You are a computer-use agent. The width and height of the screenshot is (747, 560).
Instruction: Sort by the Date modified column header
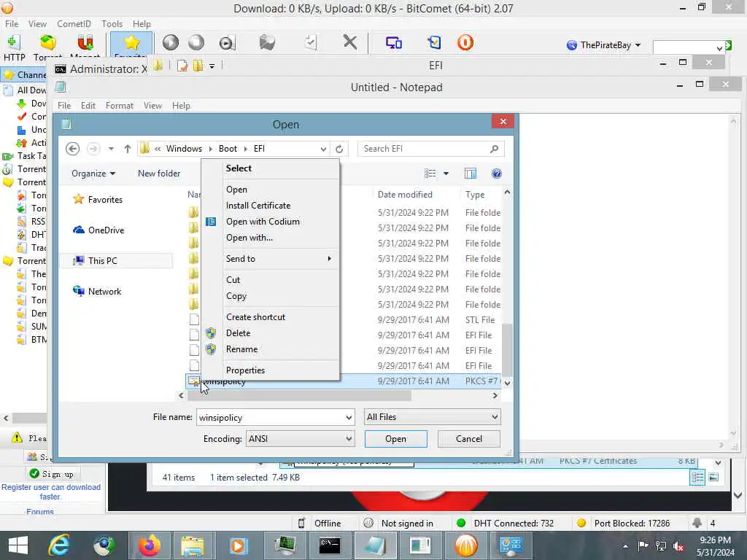[405, 194]
